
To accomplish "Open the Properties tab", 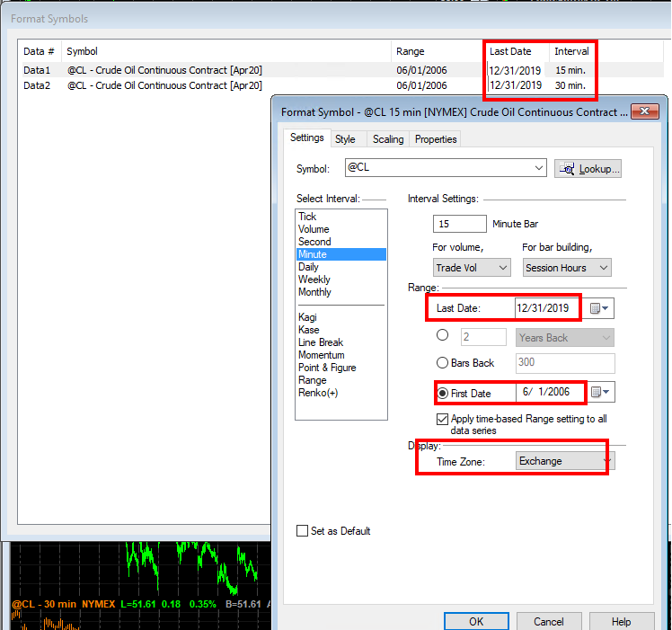I will [436, 139].
